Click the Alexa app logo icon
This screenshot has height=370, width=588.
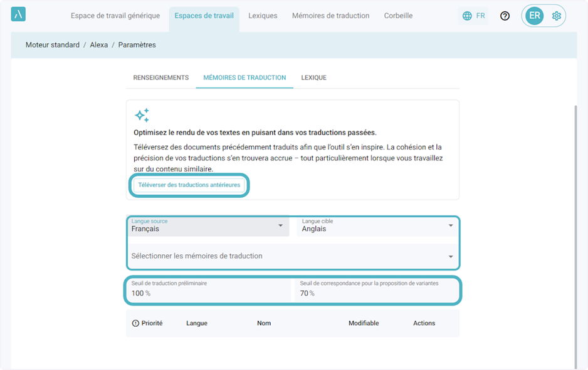tap(18, 15)
